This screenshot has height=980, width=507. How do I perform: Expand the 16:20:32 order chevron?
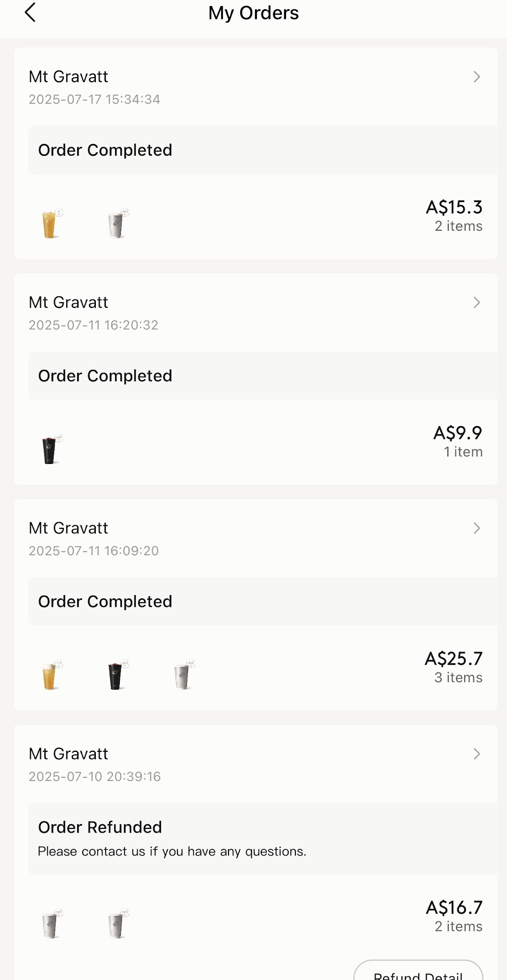(477, 303)
